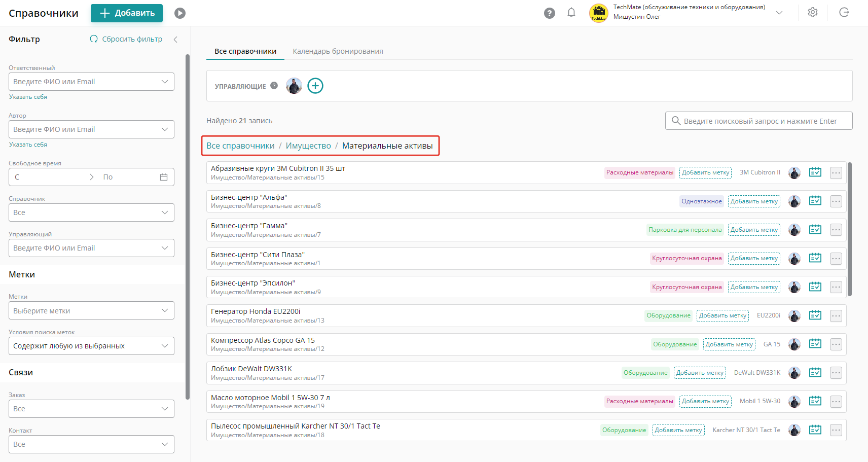This screenshot has width=868, height=462.
Task: Add a new manager with plus icon
Action: pyautogui.click(x=315, y=86)
